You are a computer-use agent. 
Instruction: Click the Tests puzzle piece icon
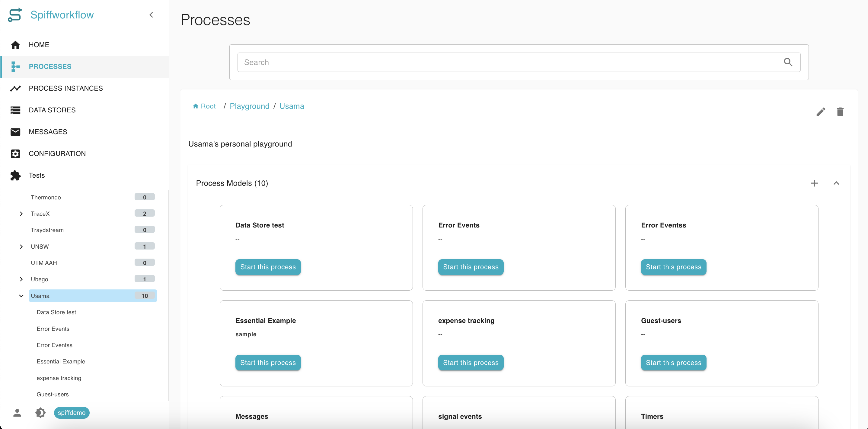pyautogui.click(x=15, y=176)
